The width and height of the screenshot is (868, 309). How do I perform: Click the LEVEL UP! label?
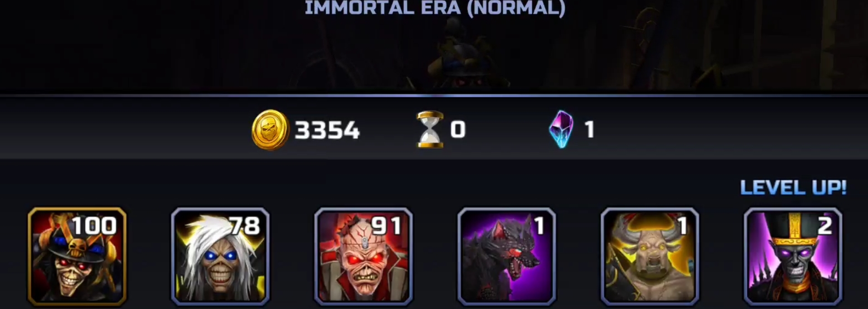(794, 187)
